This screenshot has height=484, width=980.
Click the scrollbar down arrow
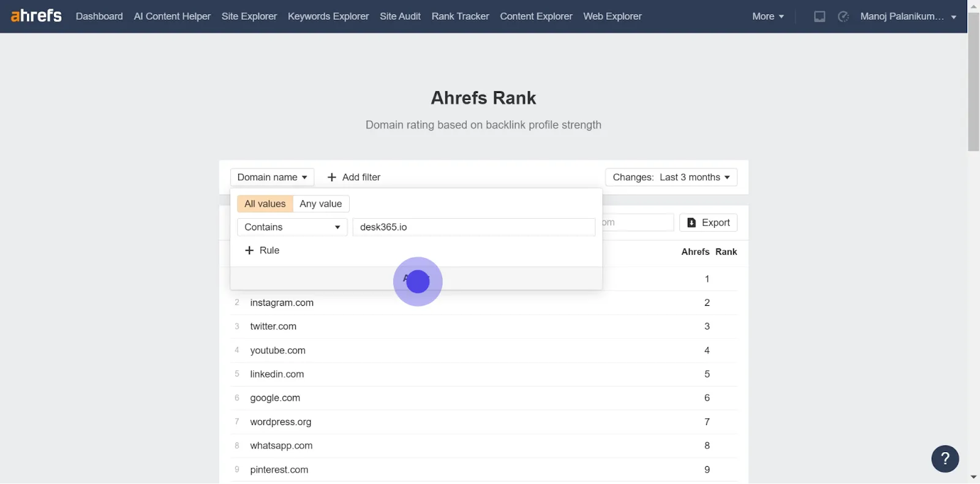tap(974, 477)
